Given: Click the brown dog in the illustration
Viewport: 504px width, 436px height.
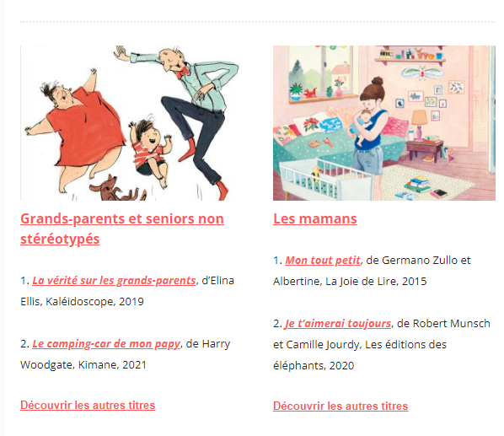Looking at the screenshot, I should [x=115, y=190].
